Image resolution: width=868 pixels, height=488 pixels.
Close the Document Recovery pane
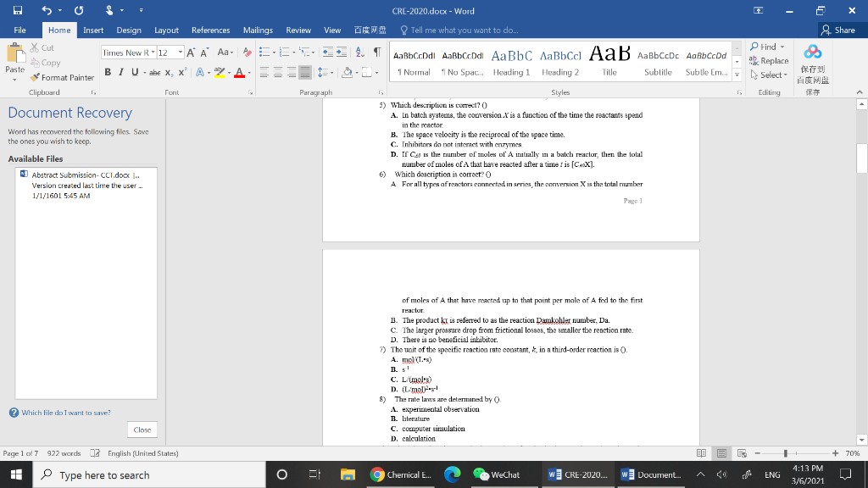tap(142, 430)
